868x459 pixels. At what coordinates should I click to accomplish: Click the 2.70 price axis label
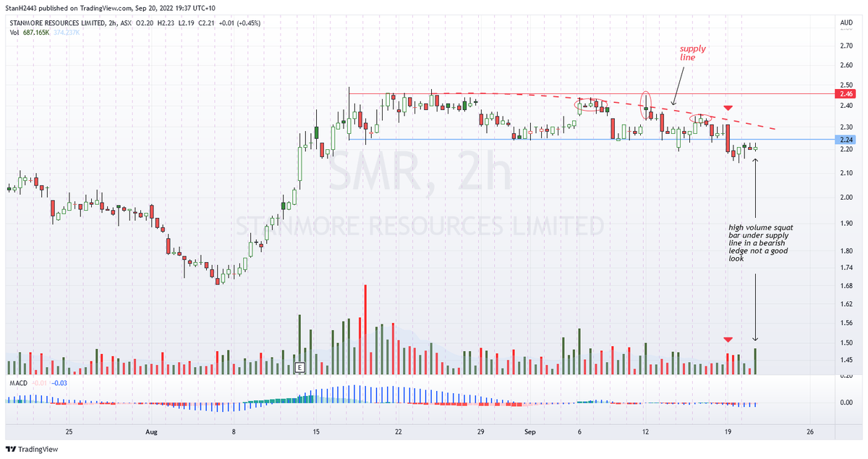[846, 45]
